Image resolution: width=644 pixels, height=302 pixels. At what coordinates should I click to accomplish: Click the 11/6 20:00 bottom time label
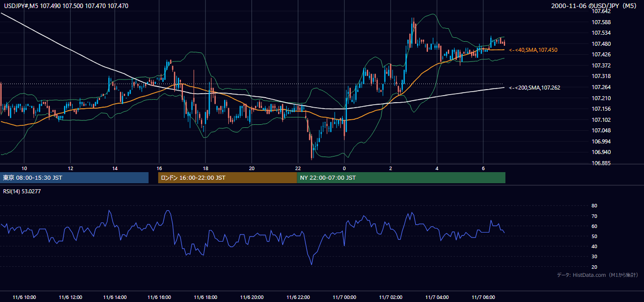click(x=252, y=297)
